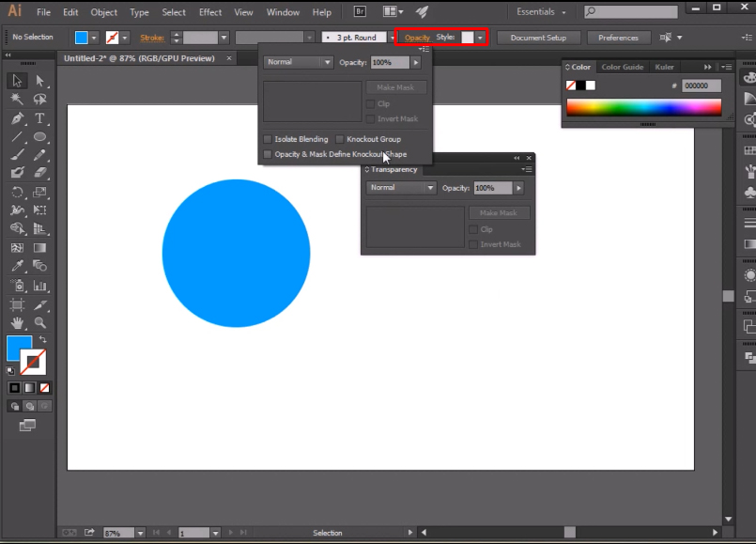756x544 pixels.
Task: Activate the Magic Wand tool
Action: tap(19, 99)
